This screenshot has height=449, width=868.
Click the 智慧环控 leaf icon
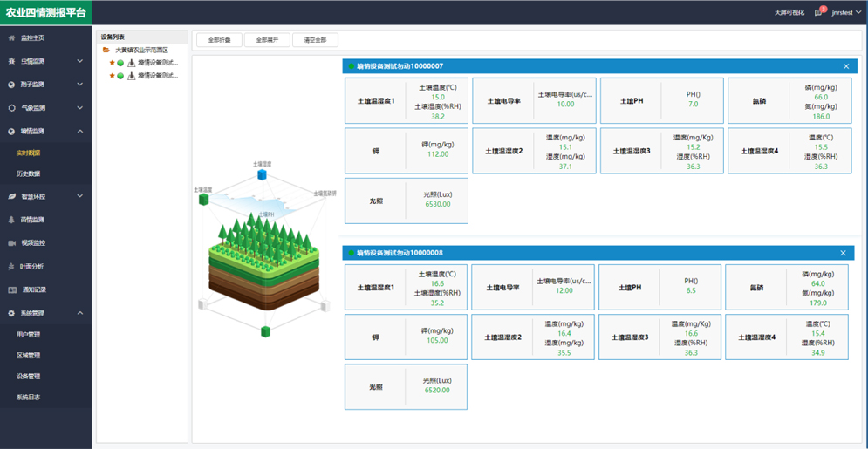pos(11,196)
